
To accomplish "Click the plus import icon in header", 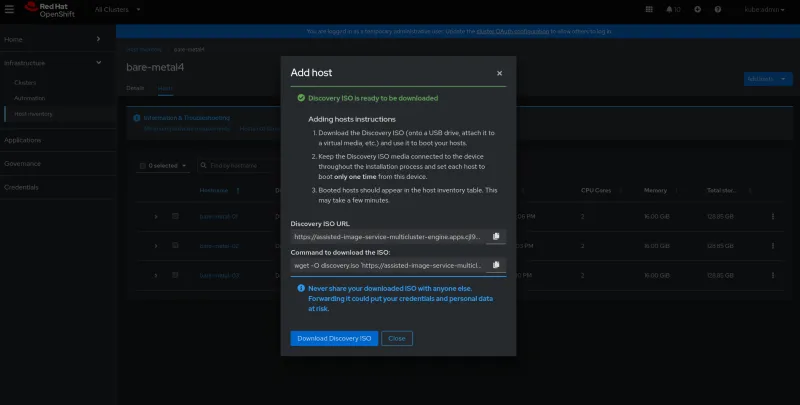I will tap(697, 10).
